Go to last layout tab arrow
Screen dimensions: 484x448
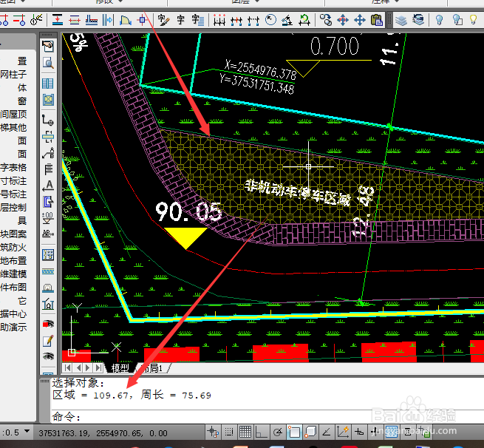pyautogui.click(x=99, y=367)
